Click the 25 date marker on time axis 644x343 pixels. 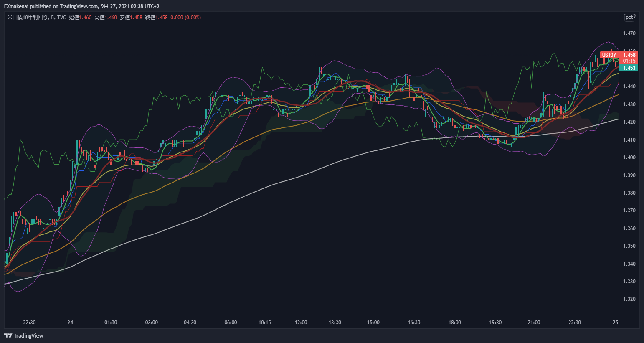(x=615, y=323)
